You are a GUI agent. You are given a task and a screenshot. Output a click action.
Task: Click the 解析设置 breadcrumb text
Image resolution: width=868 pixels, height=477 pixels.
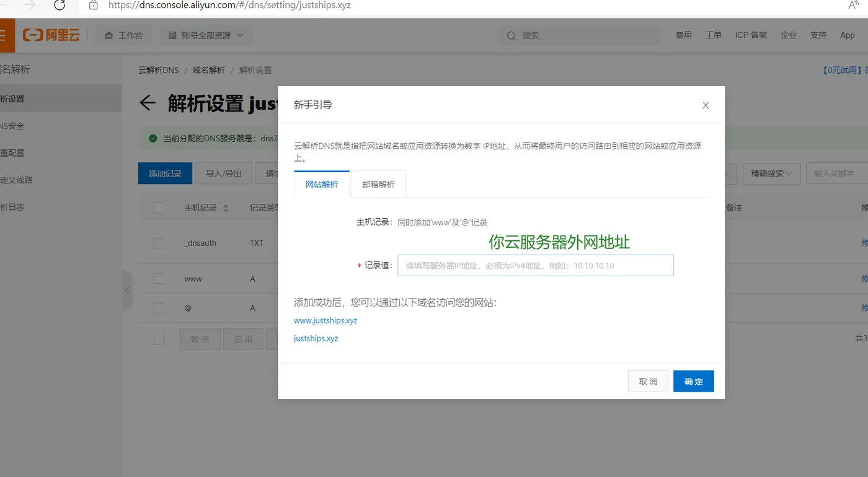255,70
